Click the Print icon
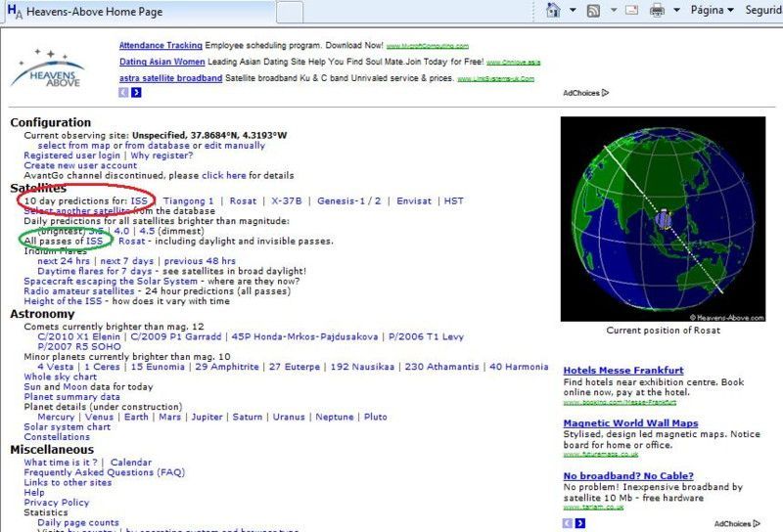 pyautogui.click(x=657, y=10)
